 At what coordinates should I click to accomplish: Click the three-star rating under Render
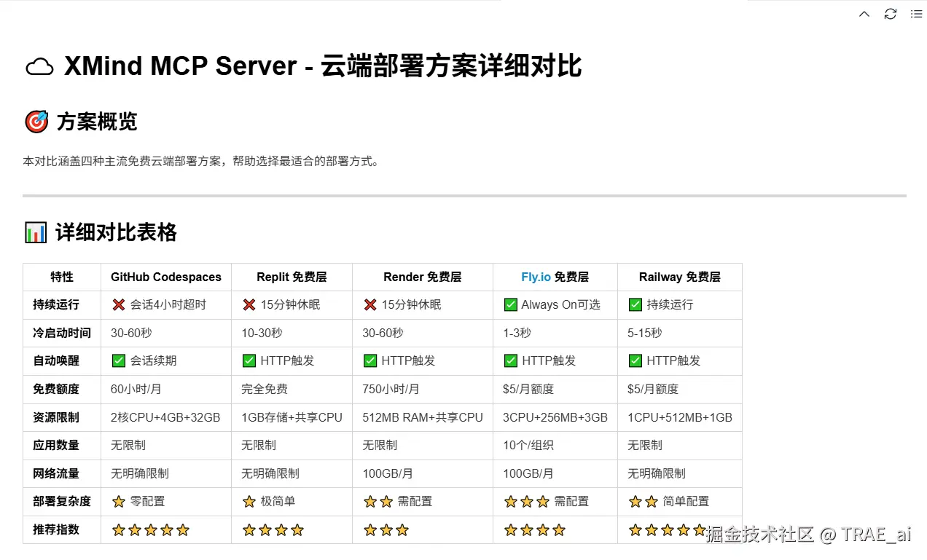click(386, 529)
